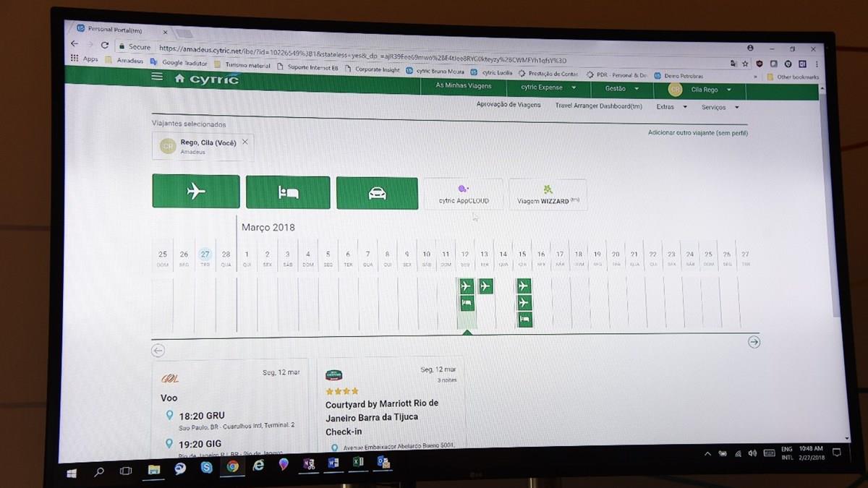Select flight icon on March 13 timeline
This screenshot has height=488, width=868.
[485, 286]
